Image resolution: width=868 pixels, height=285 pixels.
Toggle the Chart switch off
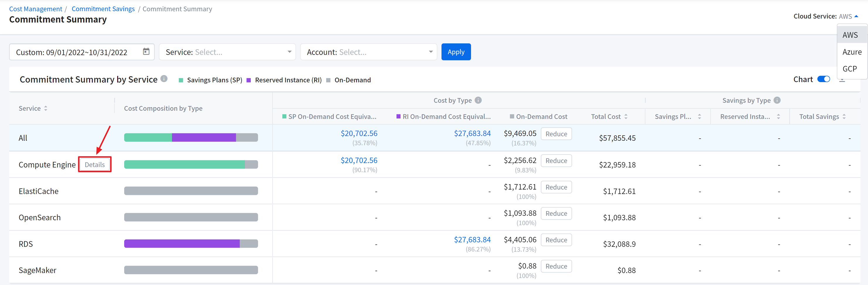(823, 79)
